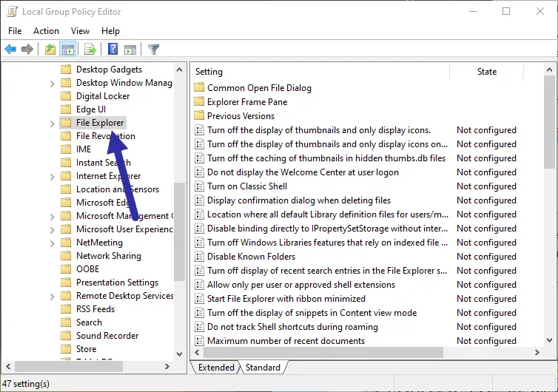Screen dimensions: 558x392
Task: Select Presentation Settings in the tree
Action: click(117, 283)
